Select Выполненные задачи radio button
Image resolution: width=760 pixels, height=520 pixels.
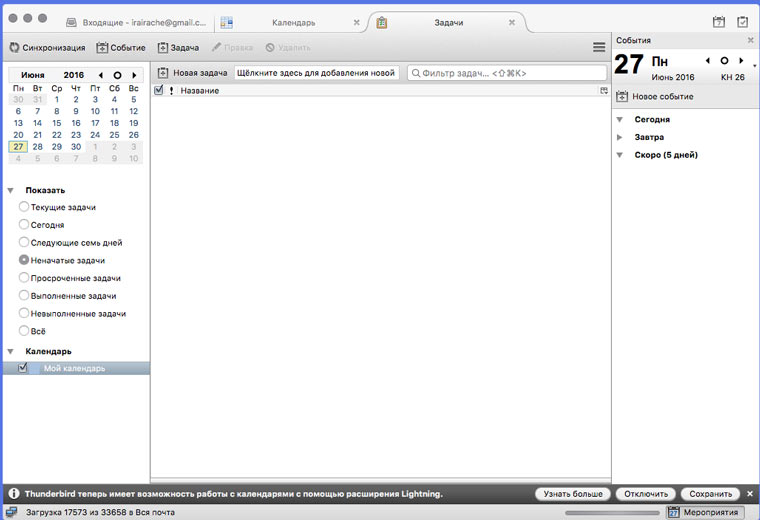click(24, 295)
